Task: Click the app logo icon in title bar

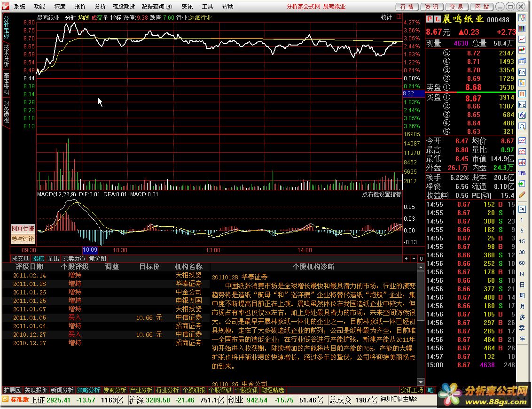Action: pos(6,7)
